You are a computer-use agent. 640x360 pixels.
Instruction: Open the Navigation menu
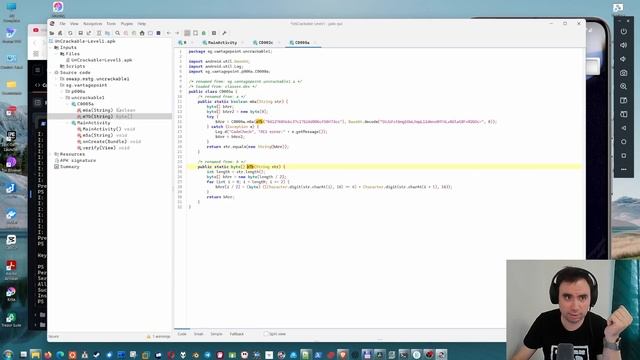pyautogui.click(x=93, y=24)
